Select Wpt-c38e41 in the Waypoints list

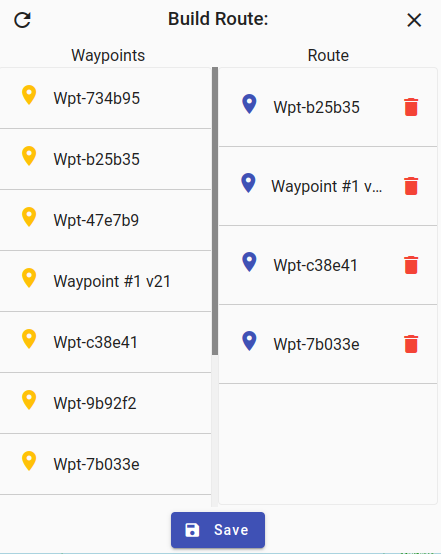coord(105,342)
